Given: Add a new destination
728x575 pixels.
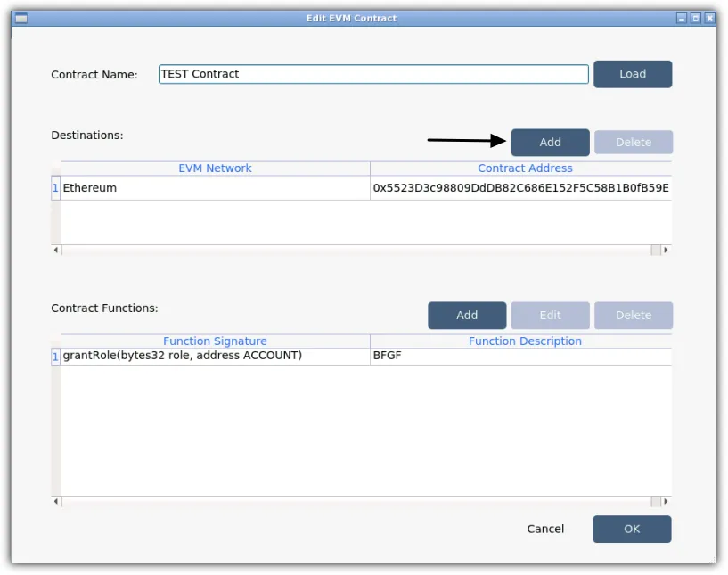Looking at the screenshot, I should pos(550,142).
